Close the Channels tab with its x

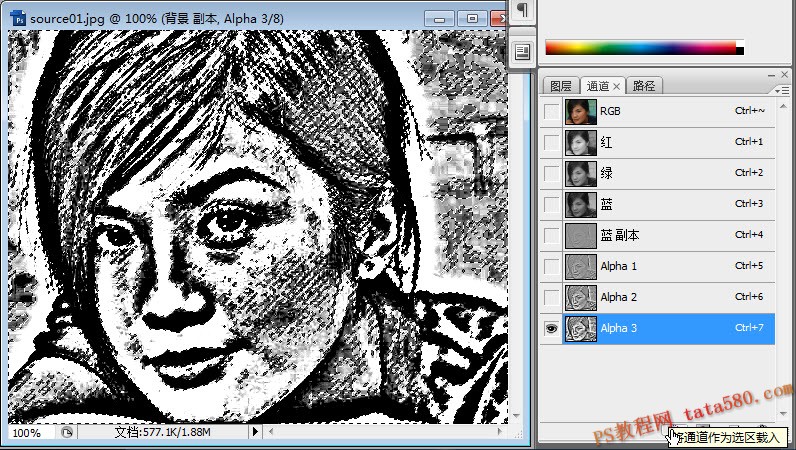coord(616,86)
